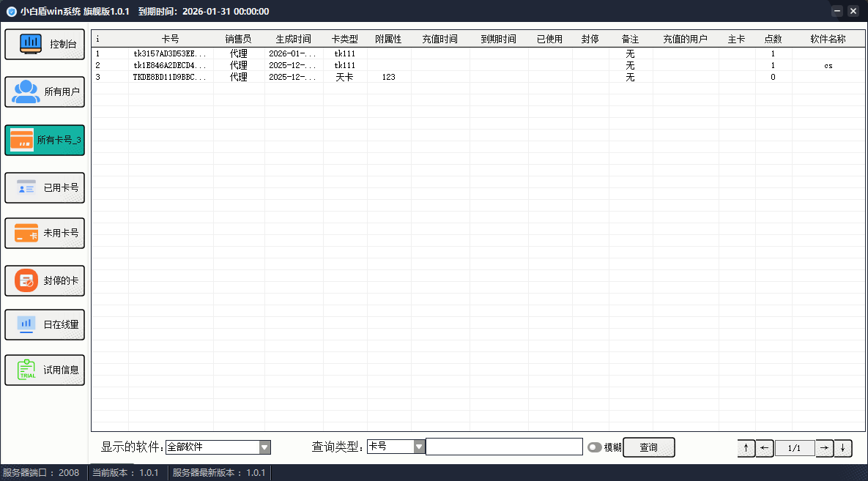The width and height of the screenshot is (868, 481).
Task: Select the 所有用户 sidebar icon
Action: tap(45, 92)
